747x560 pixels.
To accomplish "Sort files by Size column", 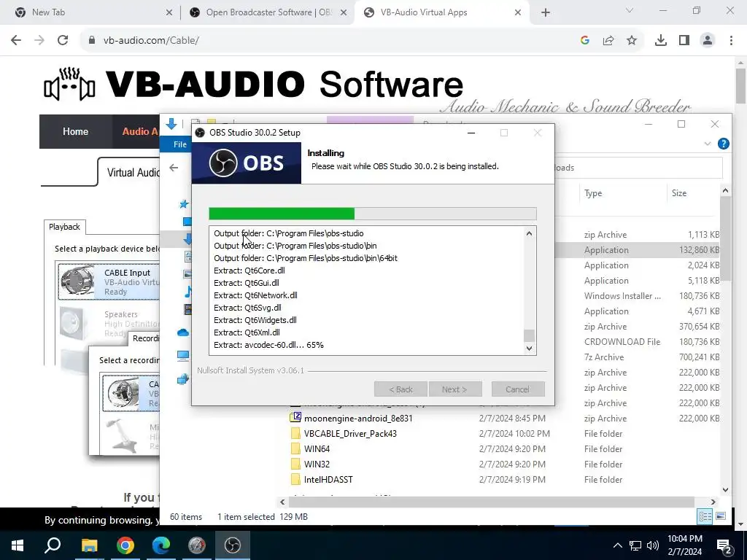I will [679, 192].
